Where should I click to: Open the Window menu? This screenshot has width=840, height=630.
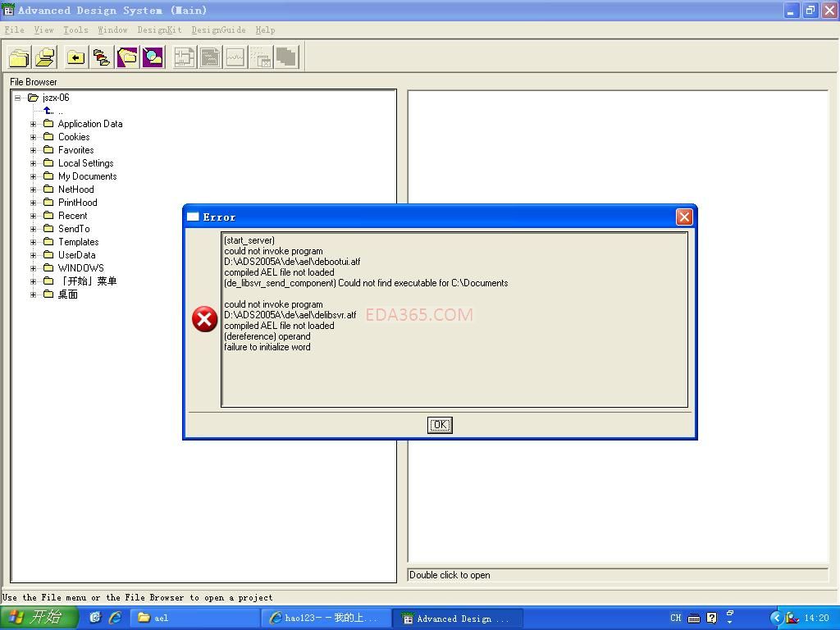pos(112,30)
